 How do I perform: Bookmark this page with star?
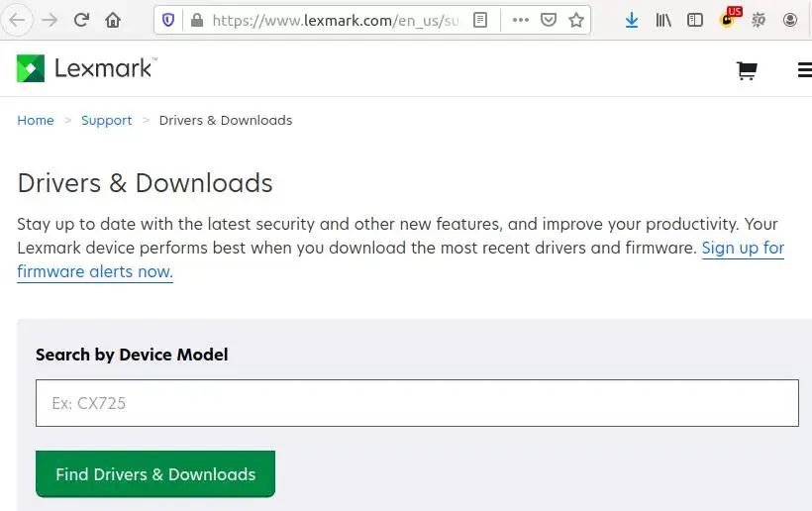click(x=576, y=20)
